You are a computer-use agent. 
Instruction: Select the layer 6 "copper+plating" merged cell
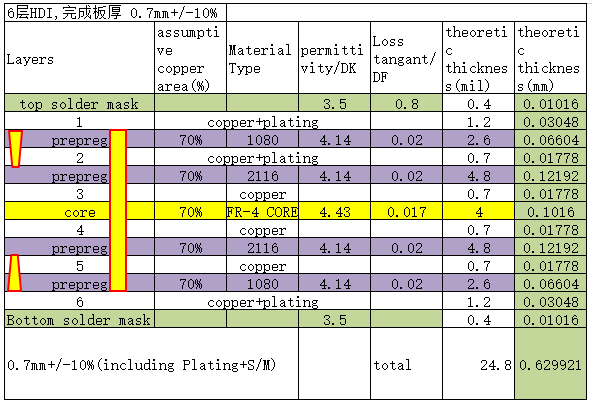(262, 301)
